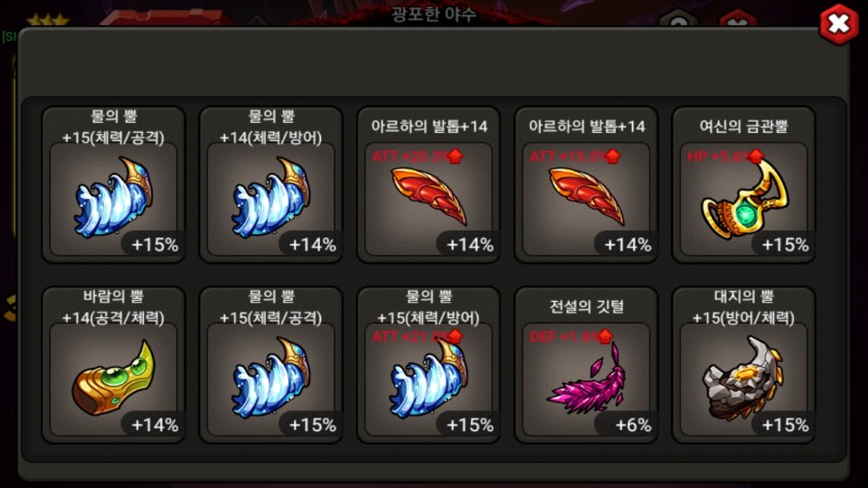
Task: Pick the red claw showing ATT +20.3%
Action: (x=429, y=196)
